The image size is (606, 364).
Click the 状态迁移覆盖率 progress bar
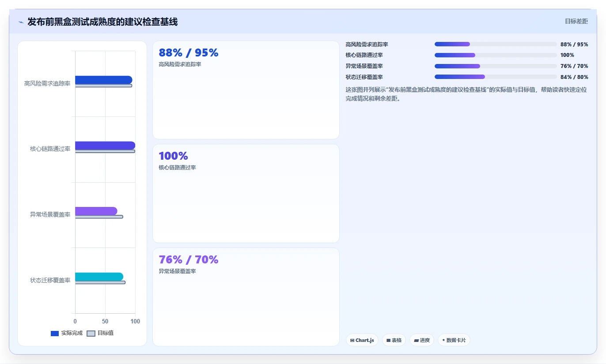(496, 77)
